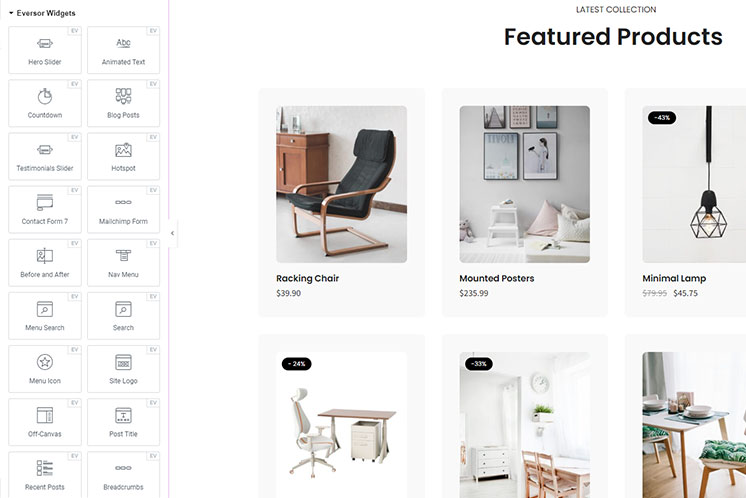This screenshot has width=746, height=498.
Task: Select the Contact Form 7 widget
Action: pyautogui.click(x=45, y=209)
